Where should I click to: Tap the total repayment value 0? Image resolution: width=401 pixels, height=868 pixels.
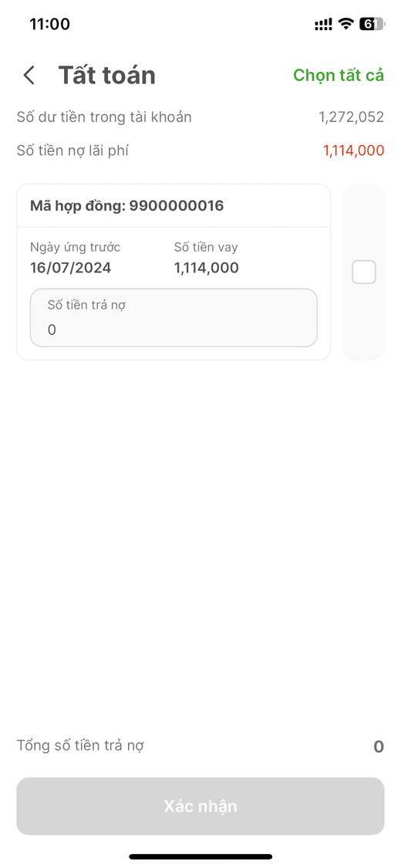379,747
